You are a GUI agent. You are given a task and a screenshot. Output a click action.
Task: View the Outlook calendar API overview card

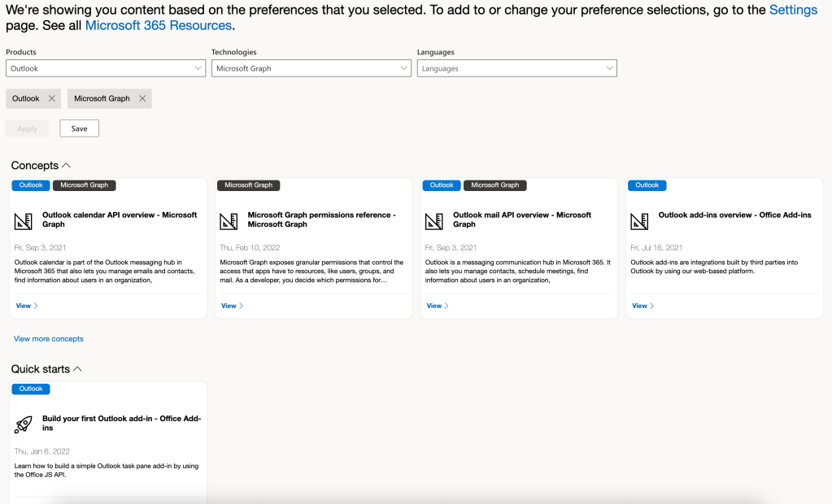(x=27, y=306)
